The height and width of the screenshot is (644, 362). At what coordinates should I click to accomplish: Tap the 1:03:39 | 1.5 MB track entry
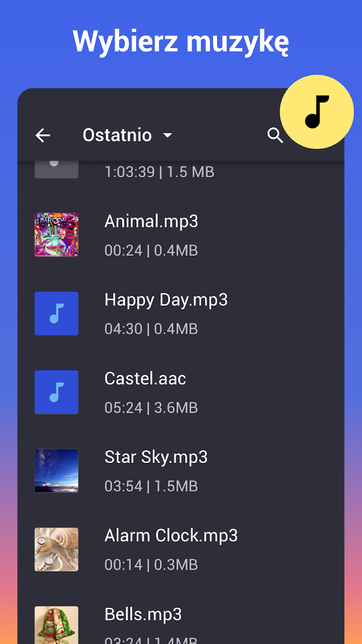[159, 172]
